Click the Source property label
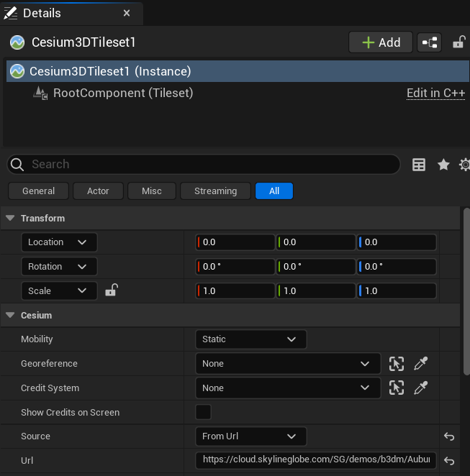The height and width of the screenshot is (476, 470). pyautogui.click(x=35, y=436)
